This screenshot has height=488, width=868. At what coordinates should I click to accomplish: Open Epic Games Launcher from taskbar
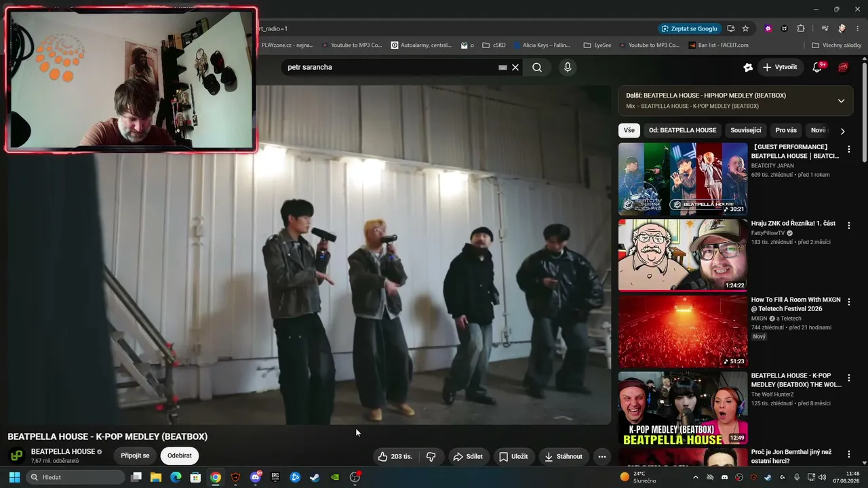275,477
